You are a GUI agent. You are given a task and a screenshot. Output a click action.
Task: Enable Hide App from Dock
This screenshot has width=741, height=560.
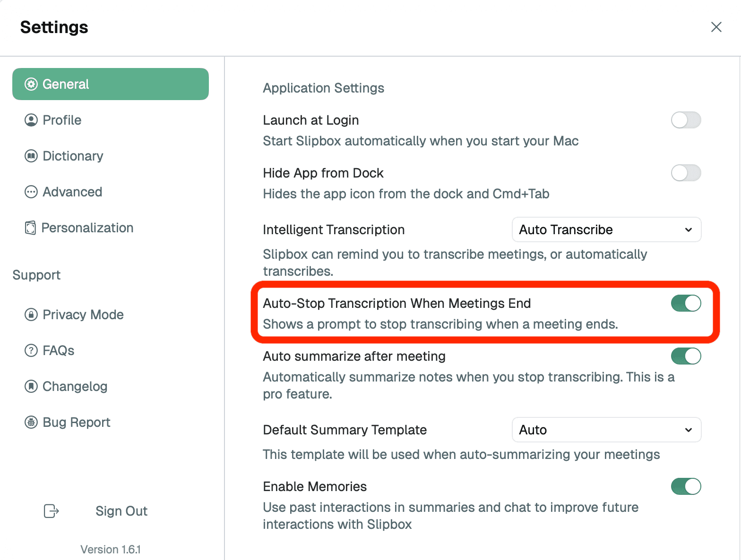(x=686, y=173)
